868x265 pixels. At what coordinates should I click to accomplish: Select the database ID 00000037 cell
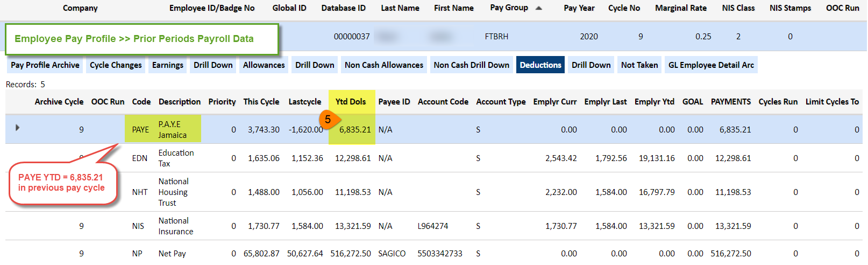[352, 37]
